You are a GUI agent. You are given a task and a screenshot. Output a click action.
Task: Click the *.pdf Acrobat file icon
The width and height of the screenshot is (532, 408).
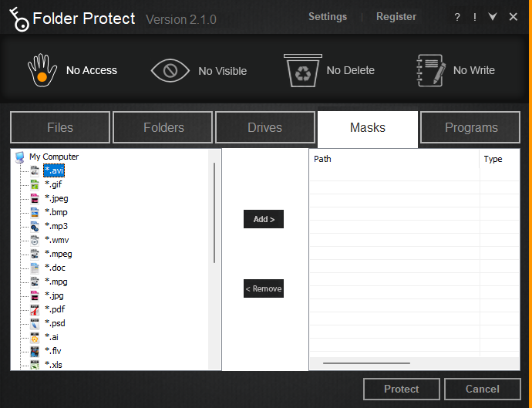click(x=35, y=310)
